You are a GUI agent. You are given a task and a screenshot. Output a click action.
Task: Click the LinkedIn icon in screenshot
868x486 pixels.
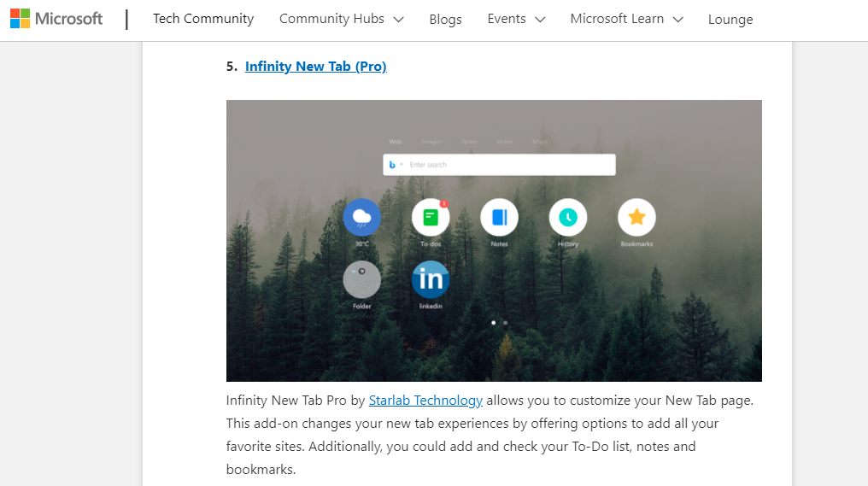pos(431,279)
